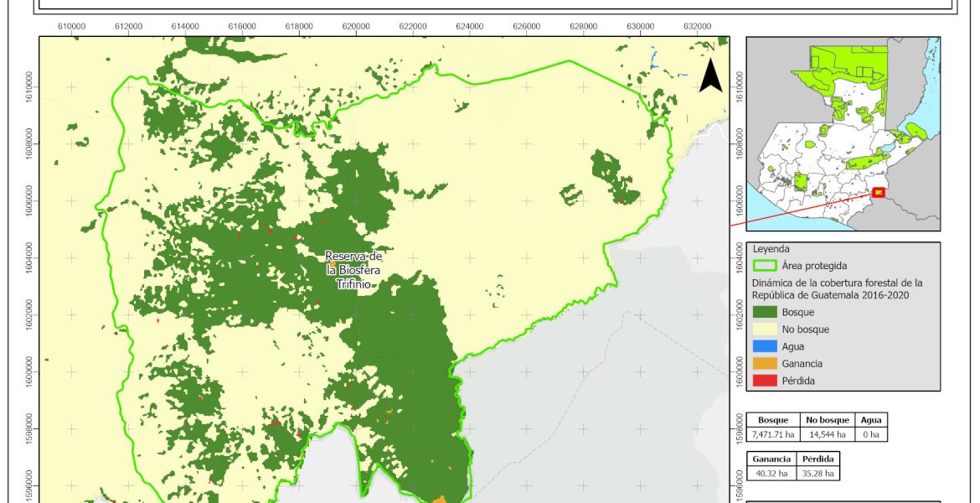Select the 7,471.71 ha Bosque table cell

click(x=773, y=434)
